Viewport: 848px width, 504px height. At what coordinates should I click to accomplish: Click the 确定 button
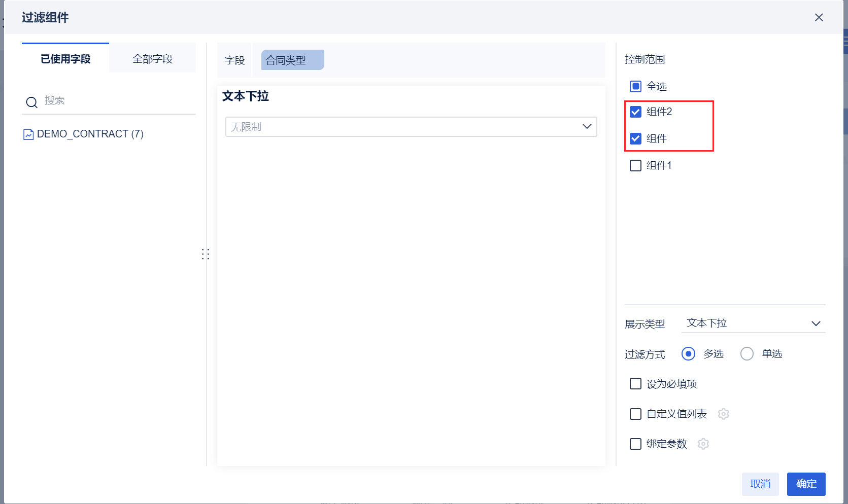(x=806, y=484)
